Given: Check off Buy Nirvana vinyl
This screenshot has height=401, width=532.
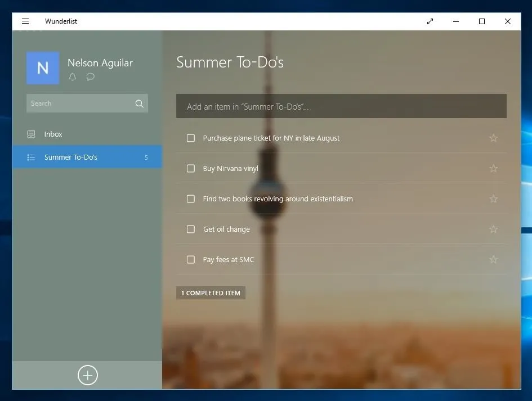Looking at the screenshot, I should click(191, 169).
